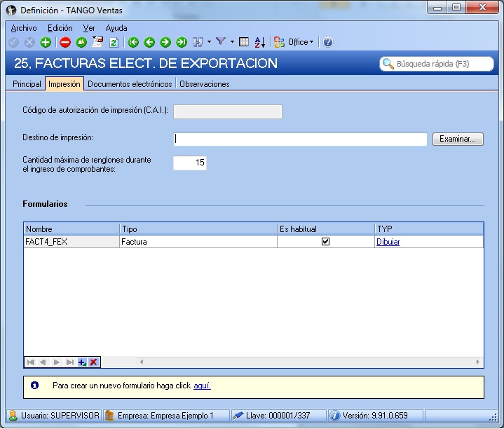Click grid navigator previous-row button
The height and width of the screenshot is (429, 504).
[x=43, y=362]
